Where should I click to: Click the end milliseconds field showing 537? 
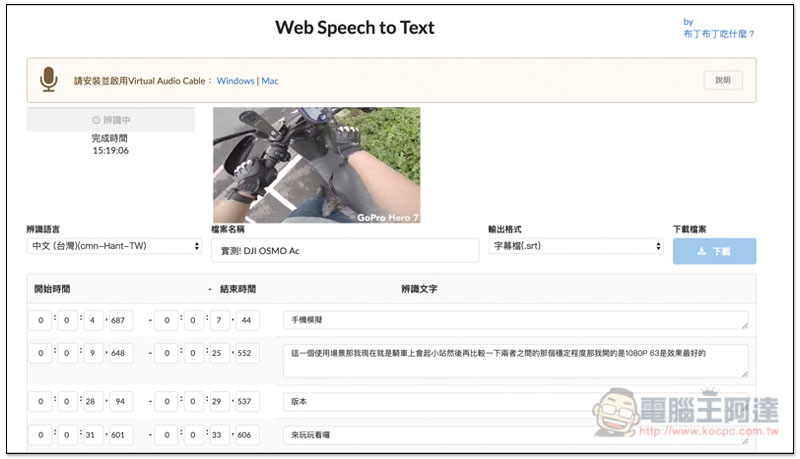247,401
